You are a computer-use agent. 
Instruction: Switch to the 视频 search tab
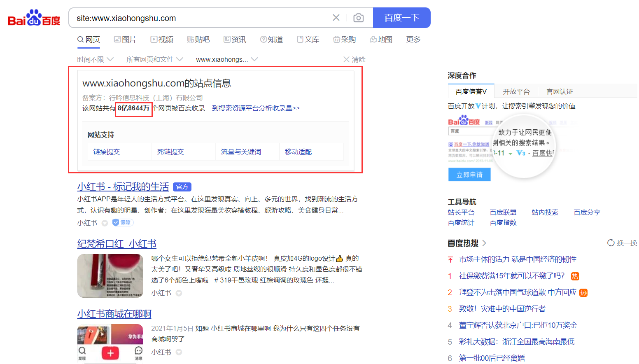[x=162, y=39]
